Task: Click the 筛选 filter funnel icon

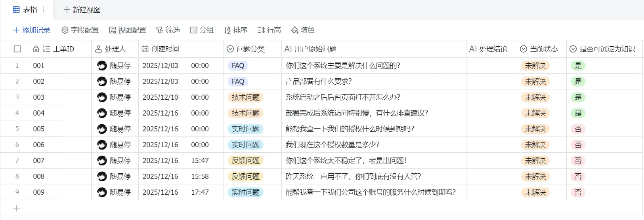Action: coord(160,30)
